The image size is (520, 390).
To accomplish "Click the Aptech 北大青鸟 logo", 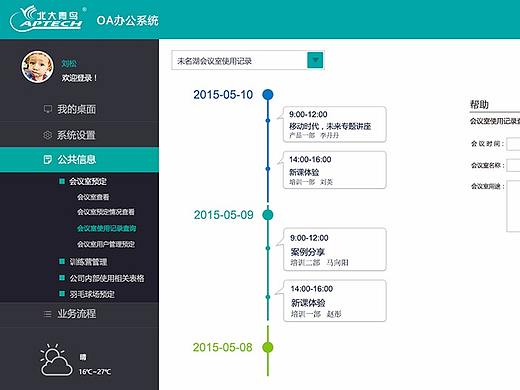I will 47,19.
